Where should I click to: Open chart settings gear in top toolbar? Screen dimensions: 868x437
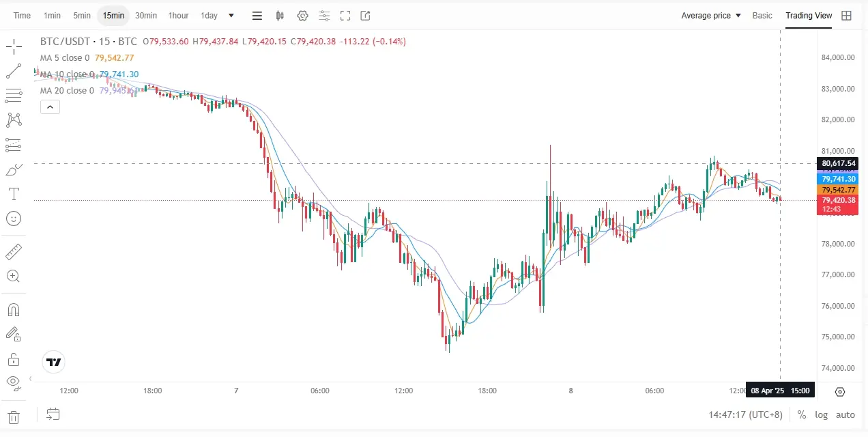click(302, 16)
